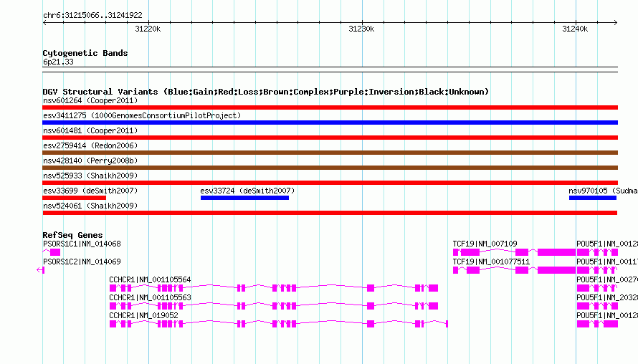Screen dimensions: 638x364
Task: Select the nsv601481 (Cooper2011) red bar
Action: [x=330, y=138]
